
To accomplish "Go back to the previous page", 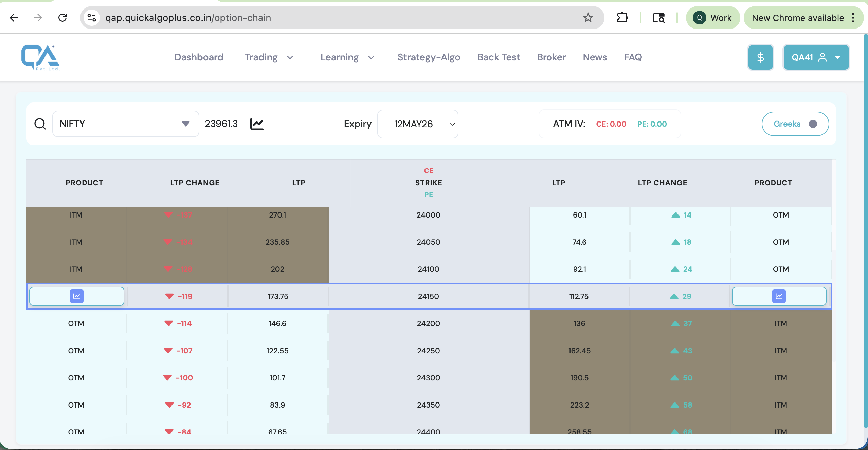I will (14, 18).
